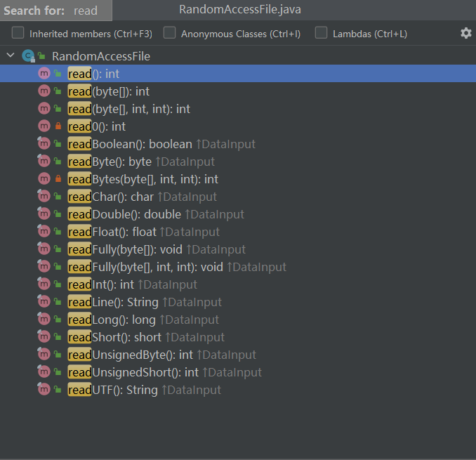476x460 pixels.
Task: Click the 'Search for: read' speed search box
Action: coord(56,11)
